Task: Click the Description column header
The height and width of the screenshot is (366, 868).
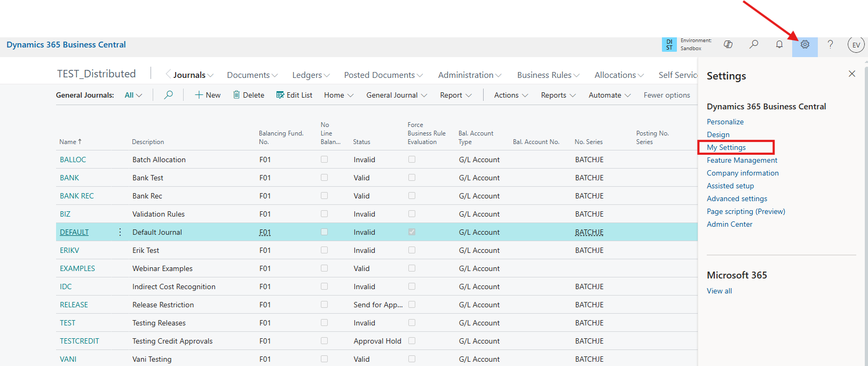Action: [148, 142]
